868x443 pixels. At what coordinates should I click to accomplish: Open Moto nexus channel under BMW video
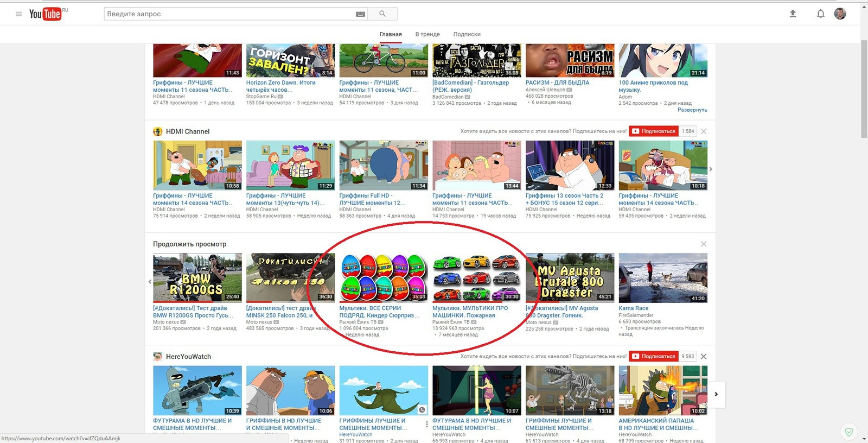point(165,322)
